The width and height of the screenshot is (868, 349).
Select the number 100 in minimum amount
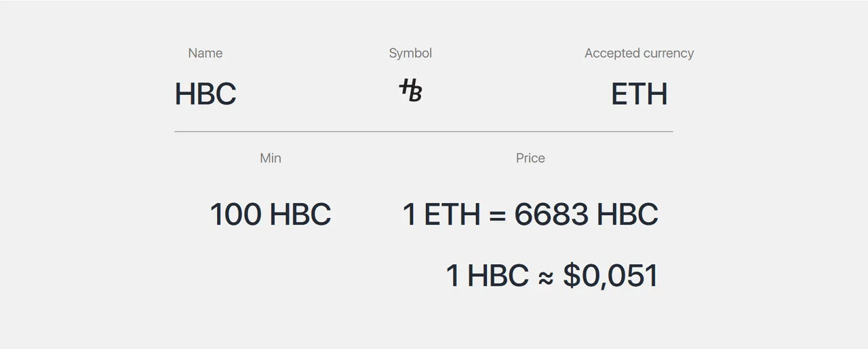click(x=235, y=215)
